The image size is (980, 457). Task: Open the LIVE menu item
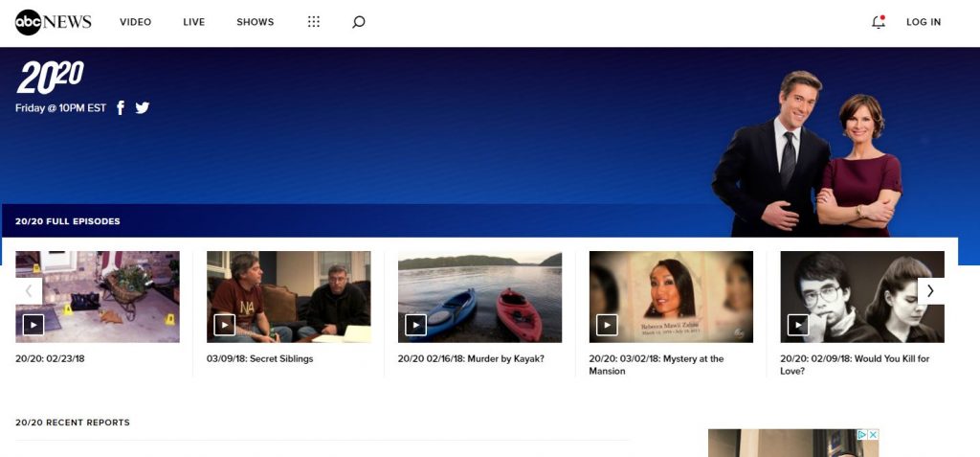pyautogui.click(x=193, y=22)
